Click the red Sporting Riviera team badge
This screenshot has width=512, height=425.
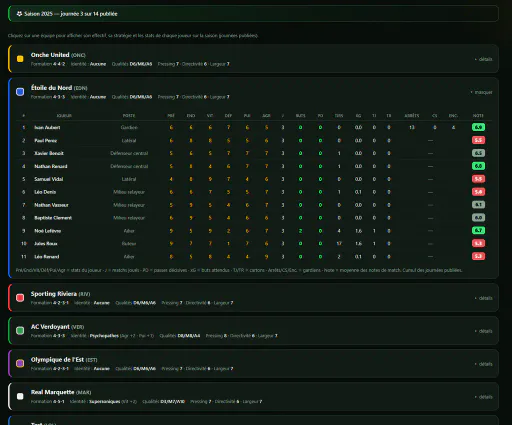click(x=20, y=298)
